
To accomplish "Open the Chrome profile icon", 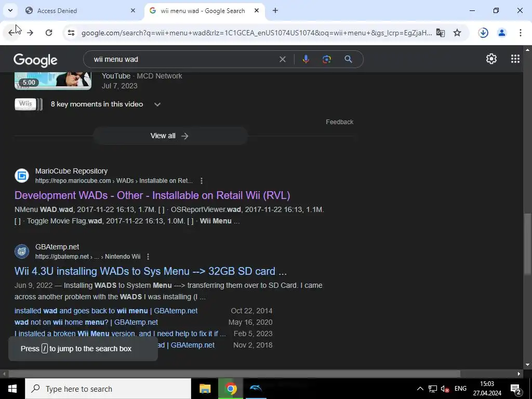I will pyautogui.click(x=502, y=33).
